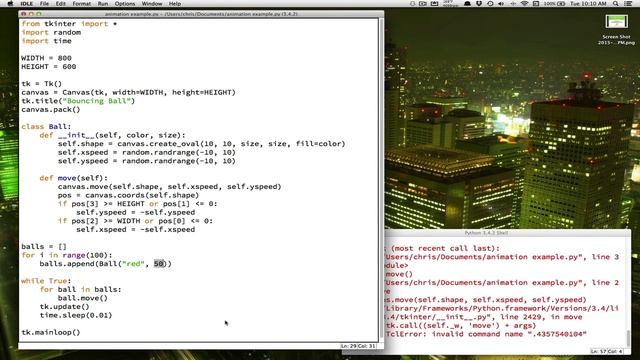Screen dimensions: 640x360
Task: Click the 'tk.update()' line
Action: pyautogui.click(x=64, y=307)
